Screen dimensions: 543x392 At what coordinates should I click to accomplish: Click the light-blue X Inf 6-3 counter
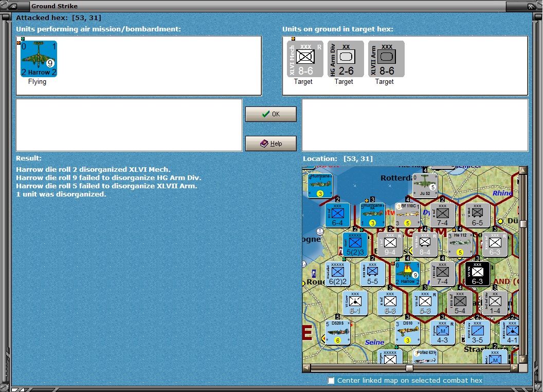390,303
